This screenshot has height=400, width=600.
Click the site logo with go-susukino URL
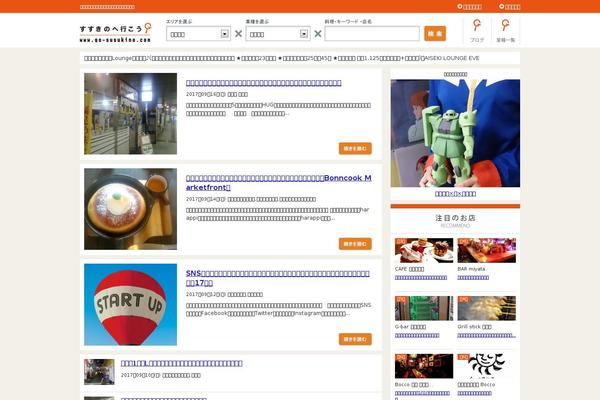pos(115,33)
